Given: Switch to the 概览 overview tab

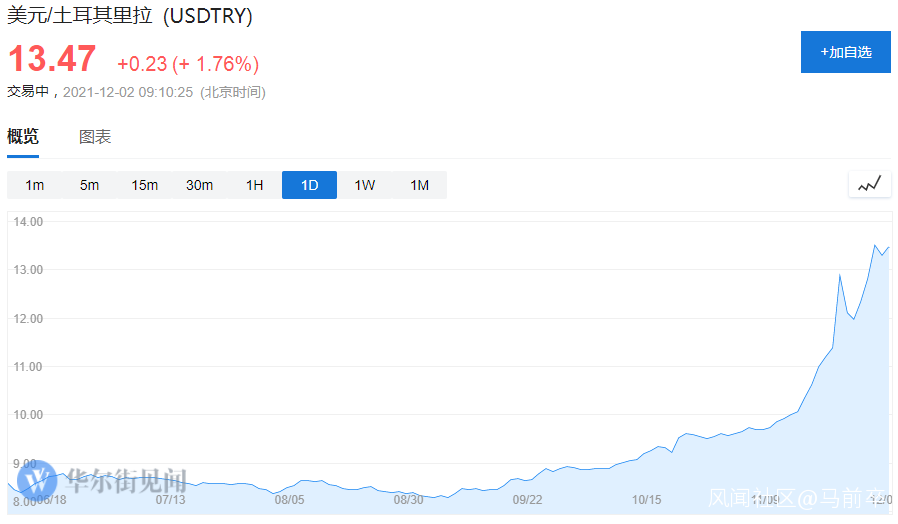Looking at the screenshot, I should point(23,136).
